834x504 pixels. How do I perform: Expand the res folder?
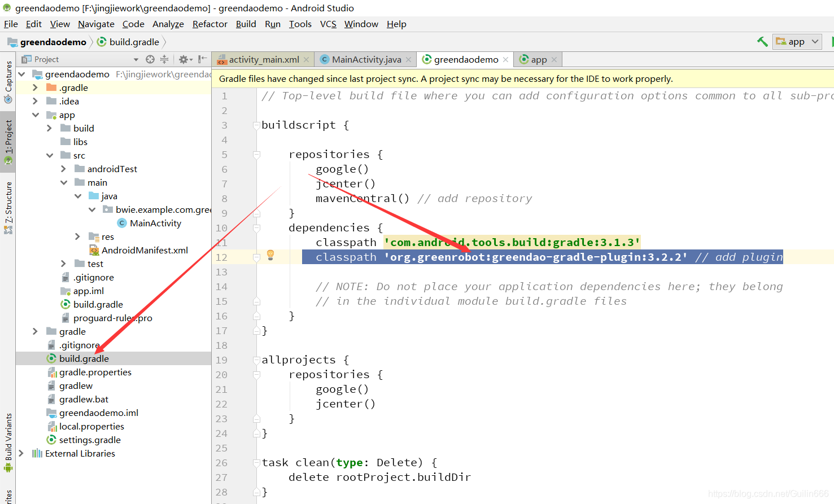pyautogui.click(x=77, y=236)
